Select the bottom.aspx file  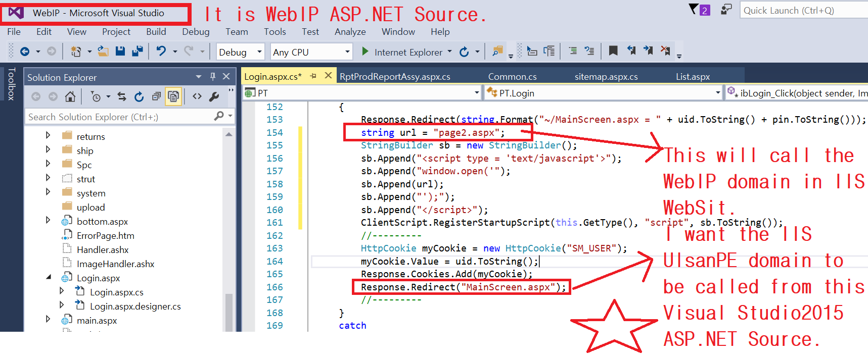click(102, 221)
